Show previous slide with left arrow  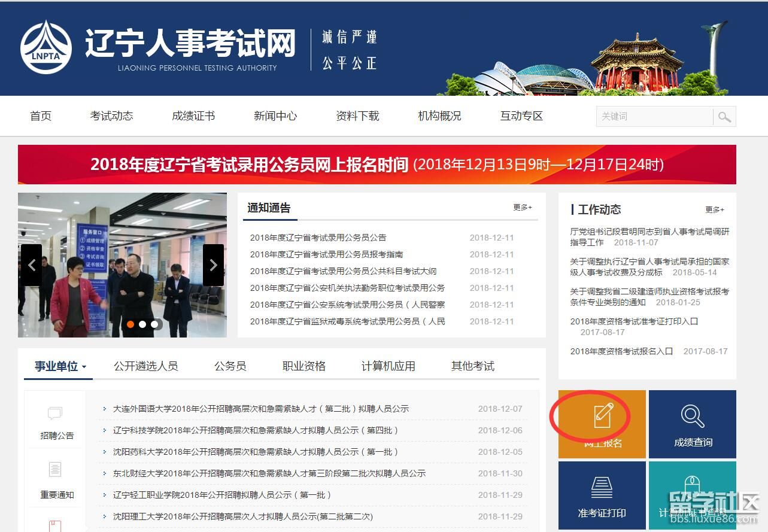pos(32,265)
